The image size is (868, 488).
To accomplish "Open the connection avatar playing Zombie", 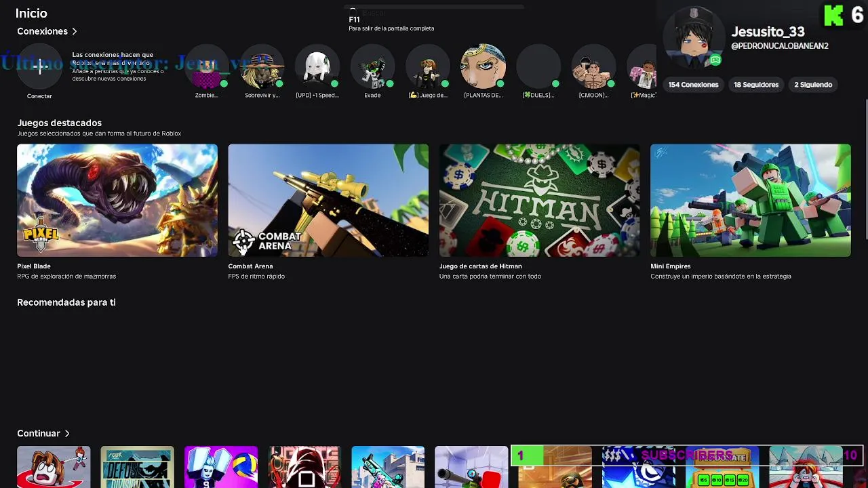I will (x=207, y=66).
